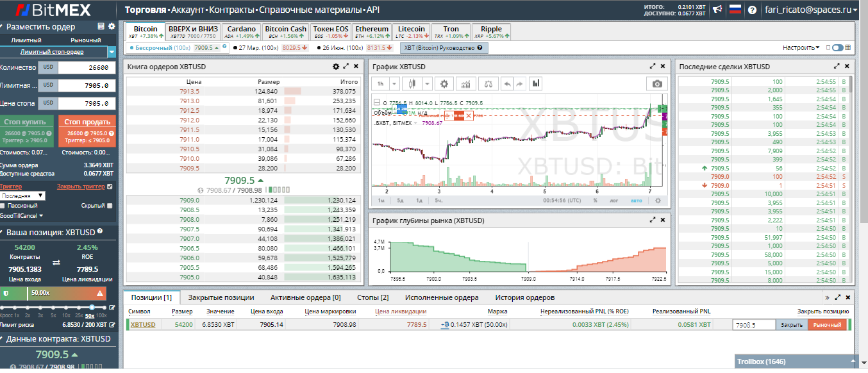The height and width of the screenshot is (373, 868).
Task: Open chart indicators button
Action: [466, 84]
